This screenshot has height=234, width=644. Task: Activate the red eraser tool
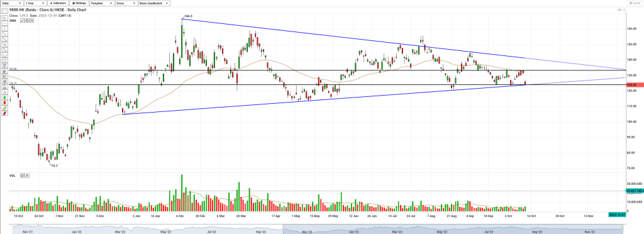coord(4,113)
